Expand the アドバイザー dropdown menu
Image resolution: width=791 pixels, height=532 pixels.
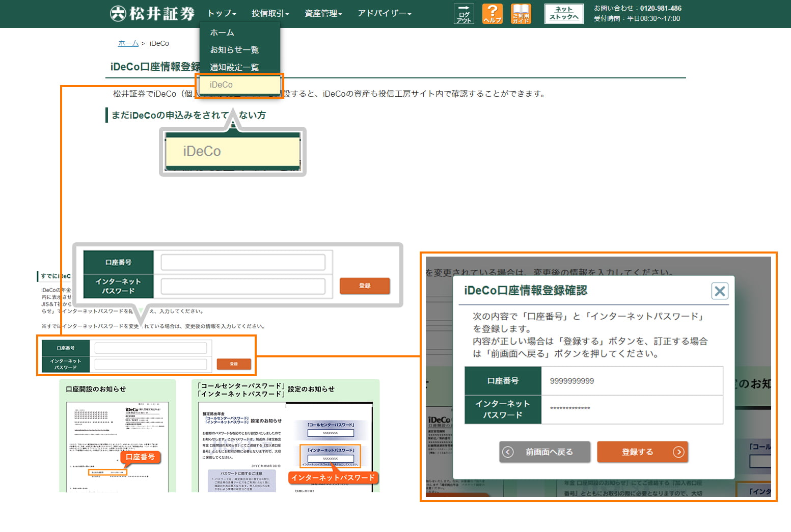[384, 13]
